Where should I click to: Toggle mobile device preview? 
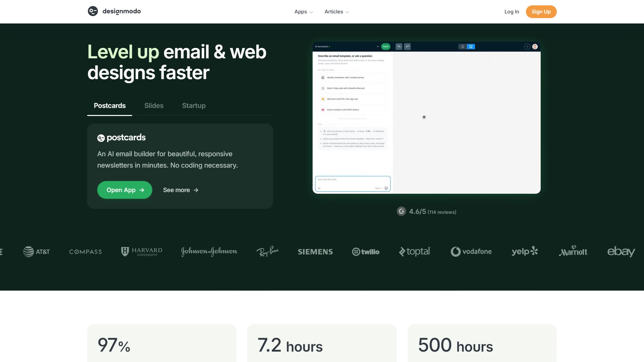[x=463, y=47]
